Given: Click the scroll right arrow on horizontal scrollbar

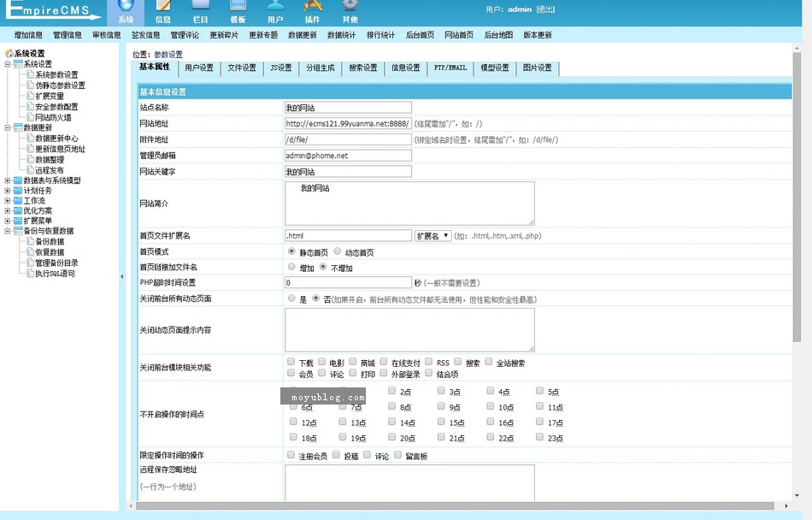Looking at the screenshot, I should 786,505.
